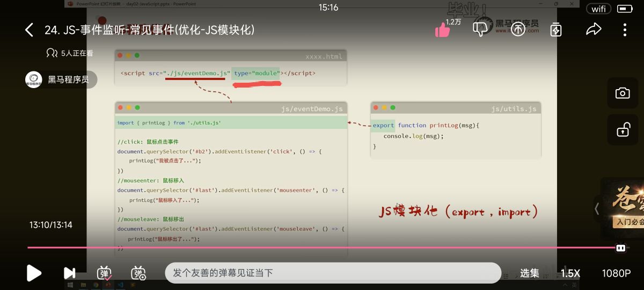Image resolution: width=644 pixels, height=290 pixels.
Task: Change the 1.5X playback speed
Action: pyautogui.click(x=570, y=273)
